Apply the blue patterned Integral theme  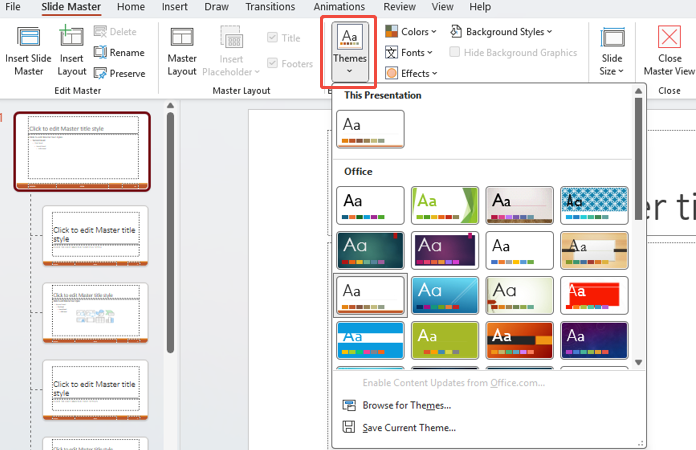tap(594, 205)
